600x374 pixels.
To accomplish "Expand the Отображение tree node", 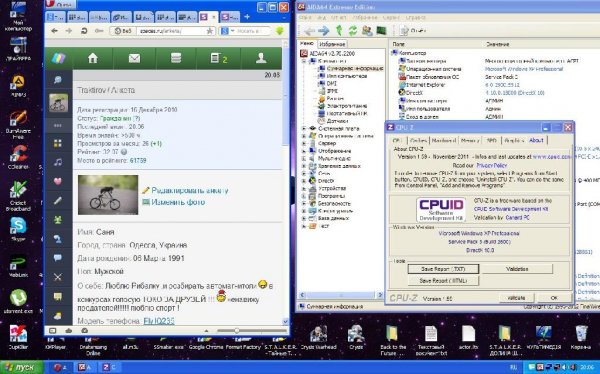I will coord(304,151).
